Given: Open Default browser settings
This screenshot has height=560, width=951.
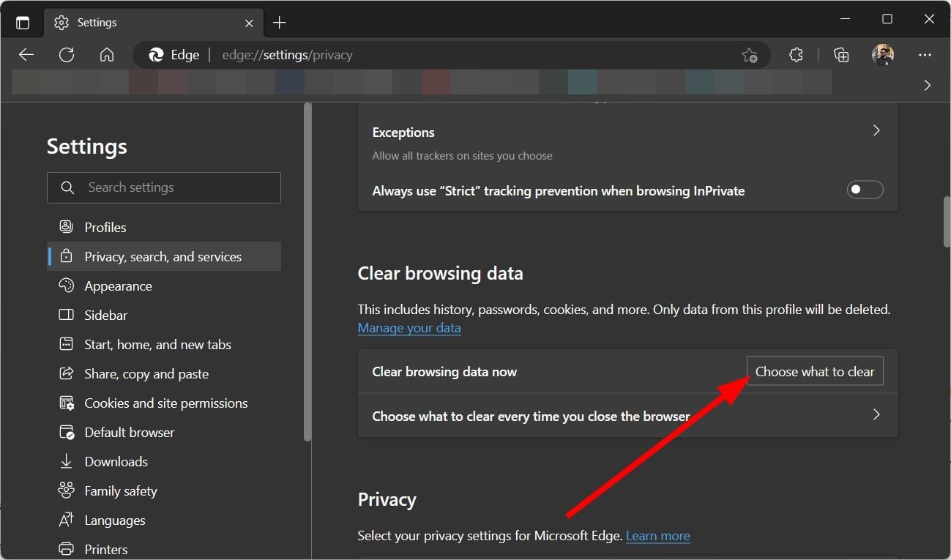Looking at the screenshot, I should coord(164,432).
